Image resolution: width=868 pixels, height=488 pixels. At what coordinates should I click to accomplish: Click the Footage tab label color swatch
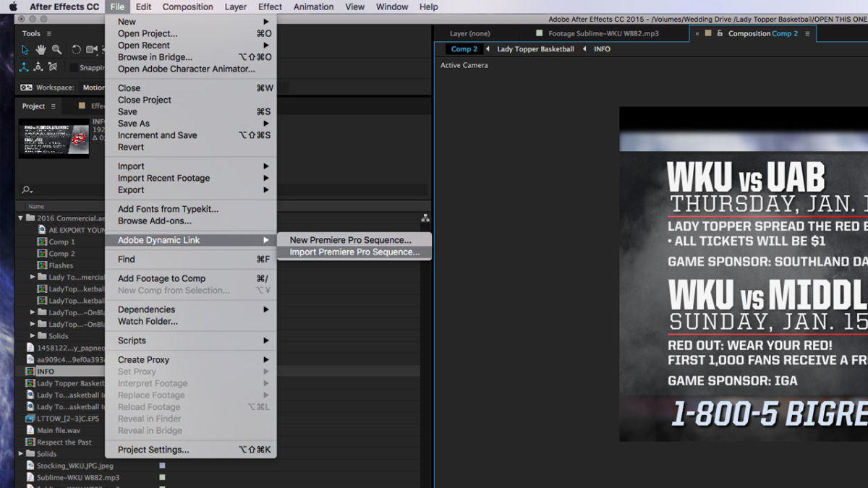tap(540, 33)
